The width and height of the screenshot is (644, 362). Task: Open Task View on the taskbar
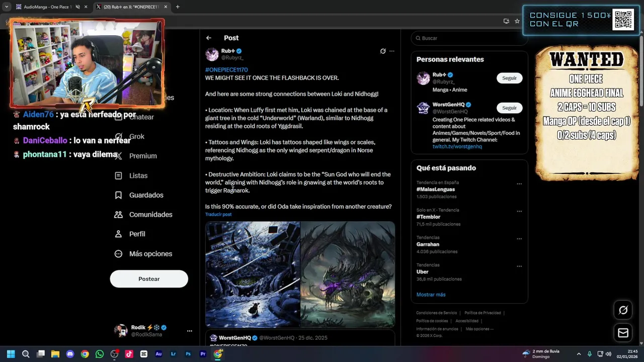pyautogui.click(x=41, y=354)
